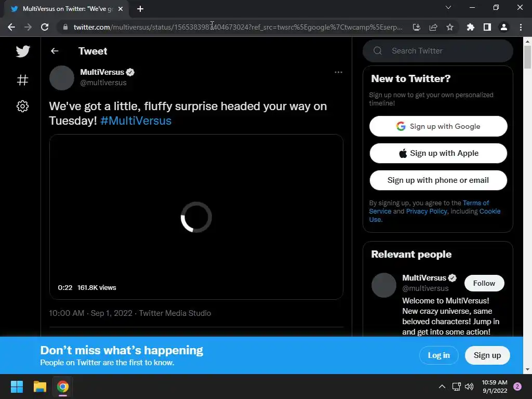Open the Chrome profile icon

point(504,27)
